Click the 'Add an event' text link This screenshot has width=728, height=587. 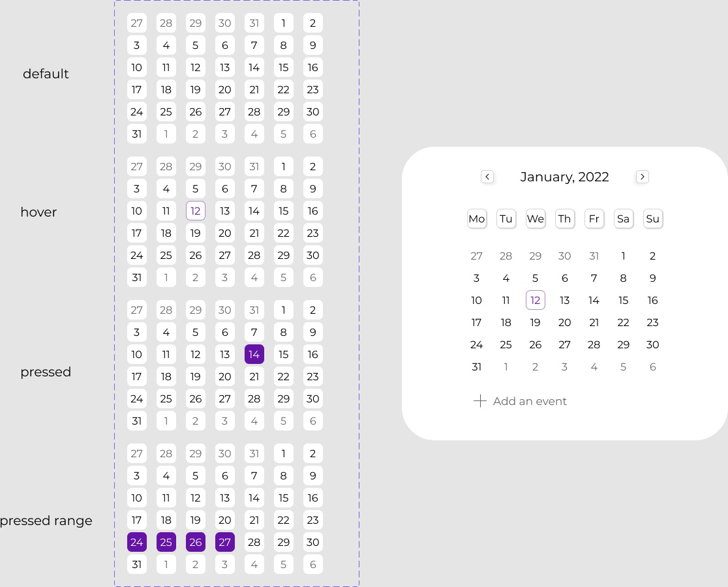(x=530, y=401)
